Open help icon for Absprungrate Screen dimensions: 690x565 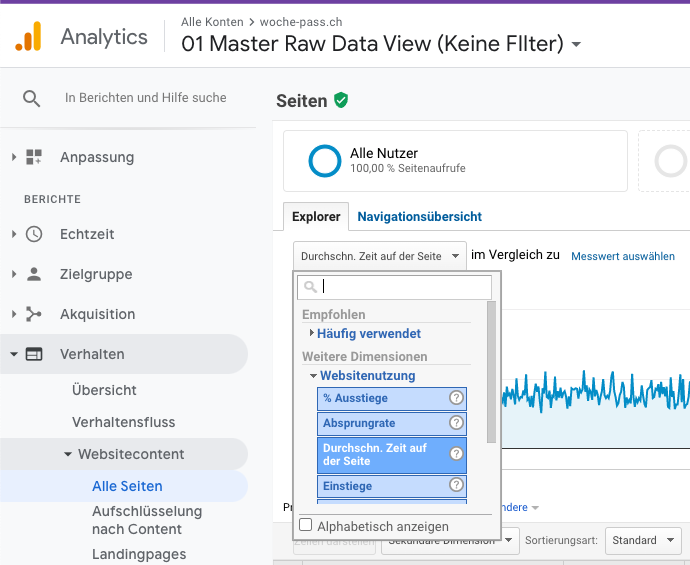pyautogui.click(x=456, y=422)
